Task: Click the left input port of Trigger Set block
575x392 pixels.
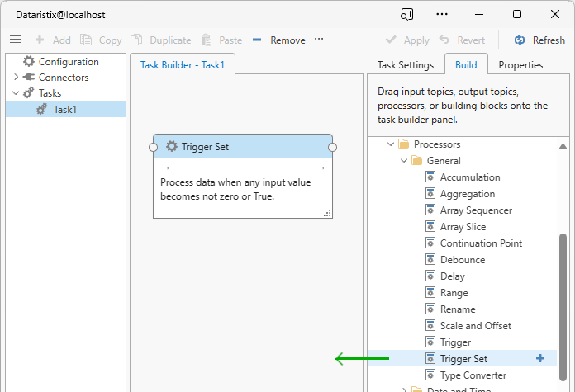Action: tap(153, 147)
